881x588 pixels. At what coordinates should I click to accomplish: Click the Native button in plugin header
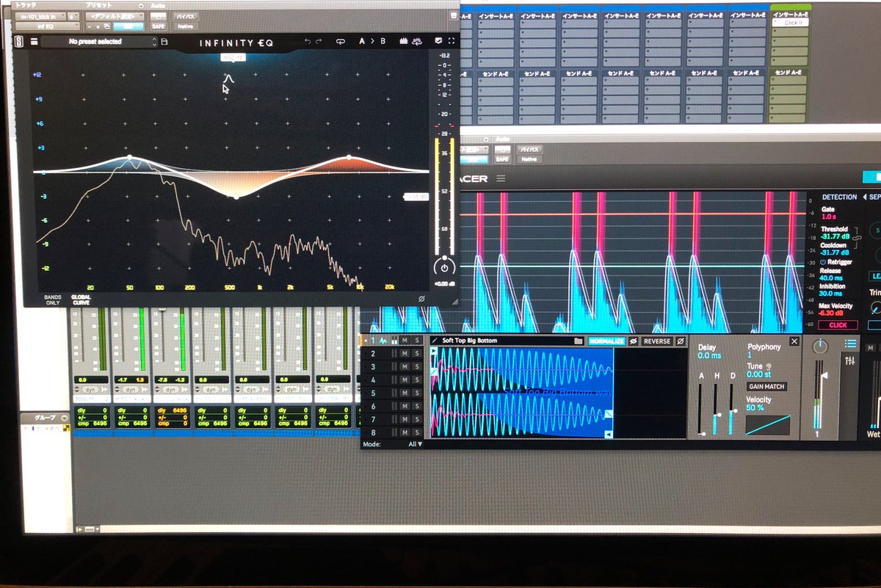[186, 26]
